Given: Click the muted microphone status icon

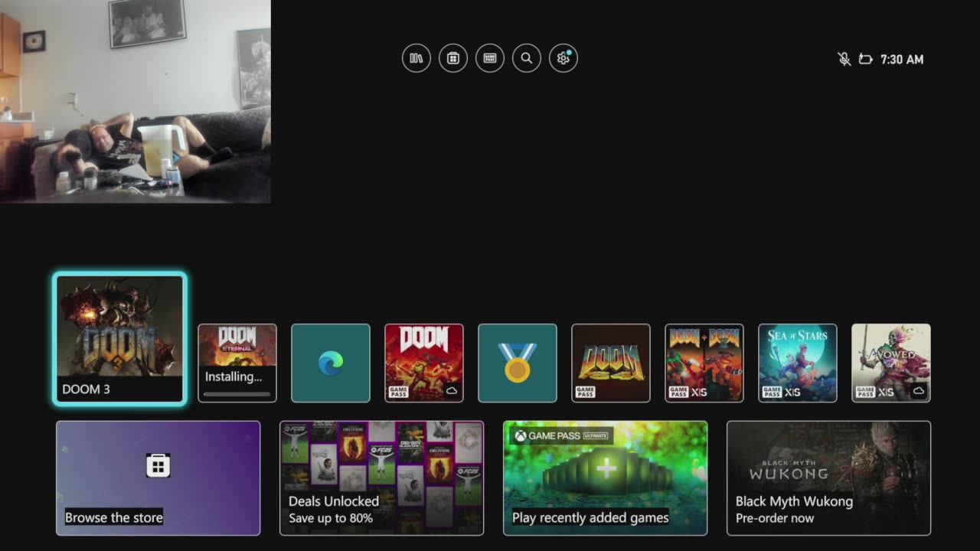Looking at the screenshot, I should (x=844, y=59).
